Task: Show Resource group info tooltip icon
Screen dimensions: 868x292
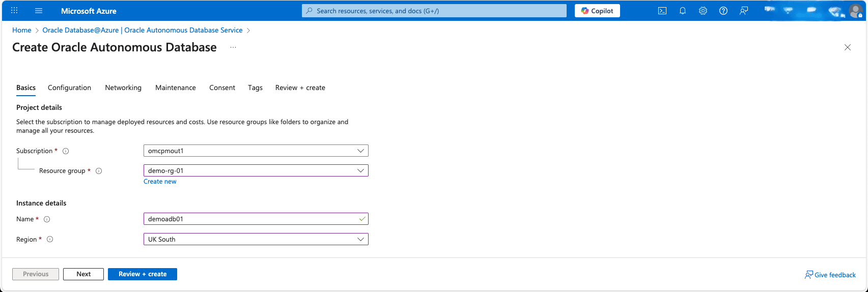Action: (99, 171)
